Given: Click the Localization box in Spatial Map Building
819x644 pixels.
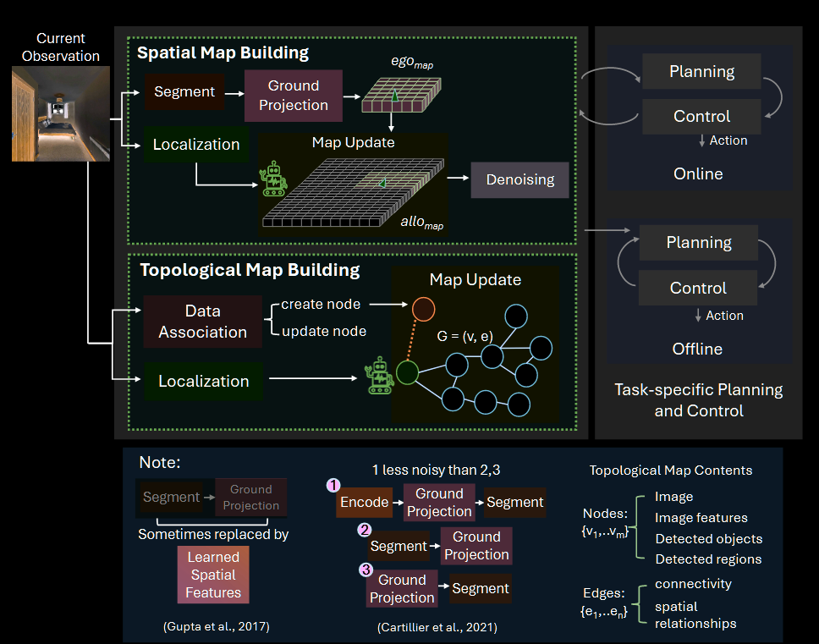Looking at the screenshot, I should tap(196, 144).
